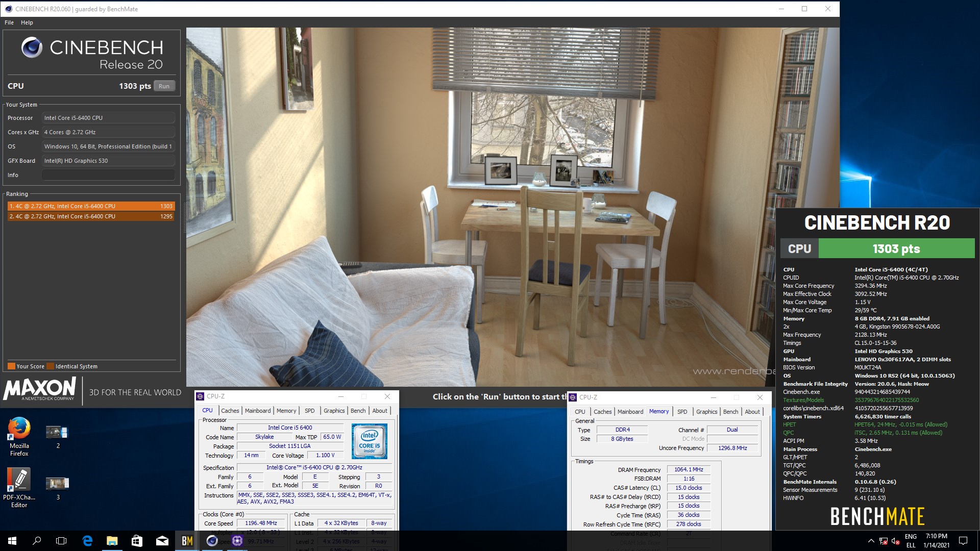The image size is (980, 551).
Task: Click the Maxon logo
Action: click(x=40, y=389)
